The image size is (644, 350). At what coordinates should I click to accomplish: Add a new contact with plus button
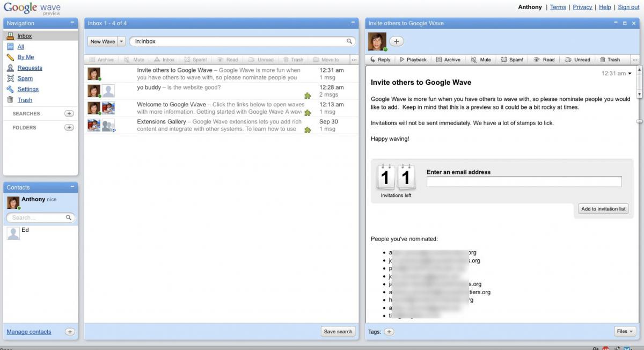pyautogui.click(x=70, y=332)
